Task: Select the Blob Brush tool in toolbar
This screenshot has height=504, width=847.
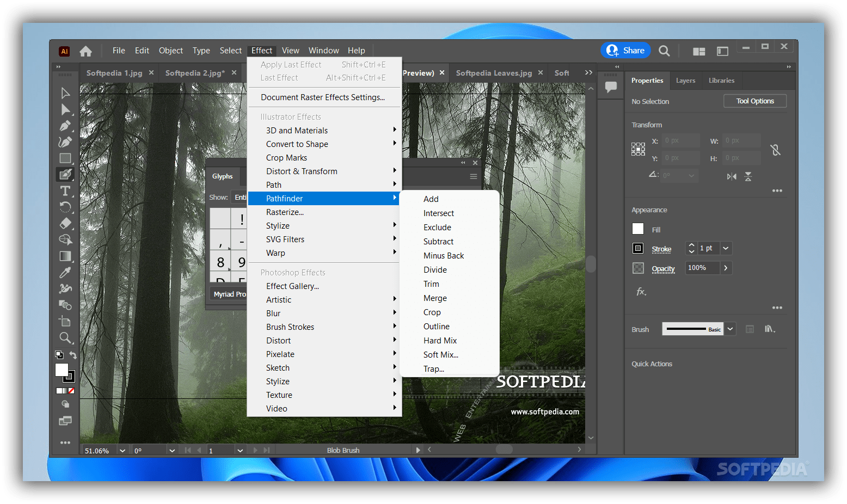Action: tap(65, 174)
